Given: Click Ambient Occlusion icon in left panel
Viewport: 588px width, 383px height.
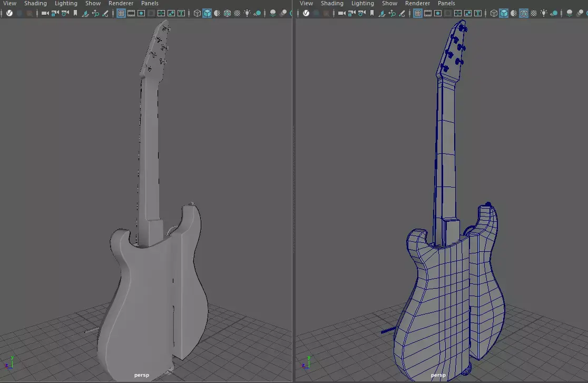Looking at the screenshot, I should [x=273, y=13].
